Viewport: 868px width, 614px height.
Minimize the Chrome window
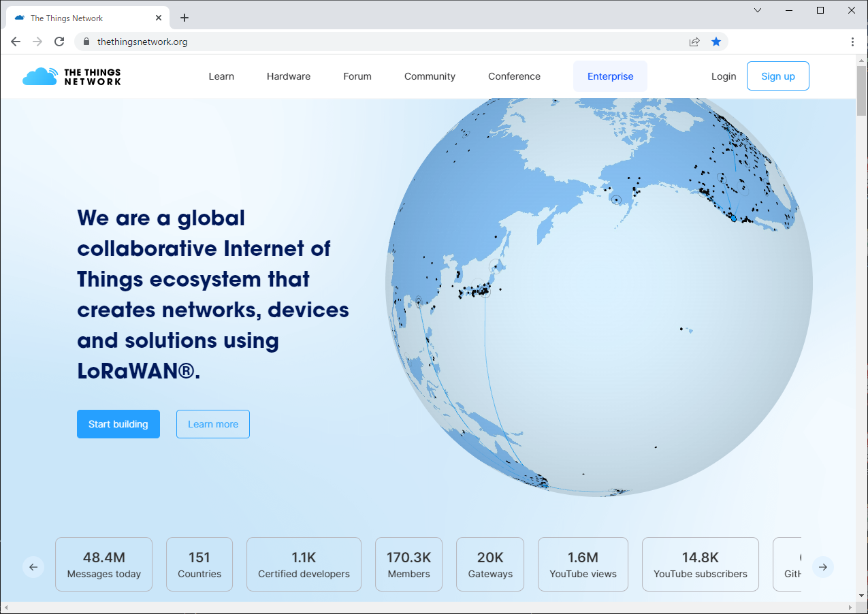(x=789, y=10)
